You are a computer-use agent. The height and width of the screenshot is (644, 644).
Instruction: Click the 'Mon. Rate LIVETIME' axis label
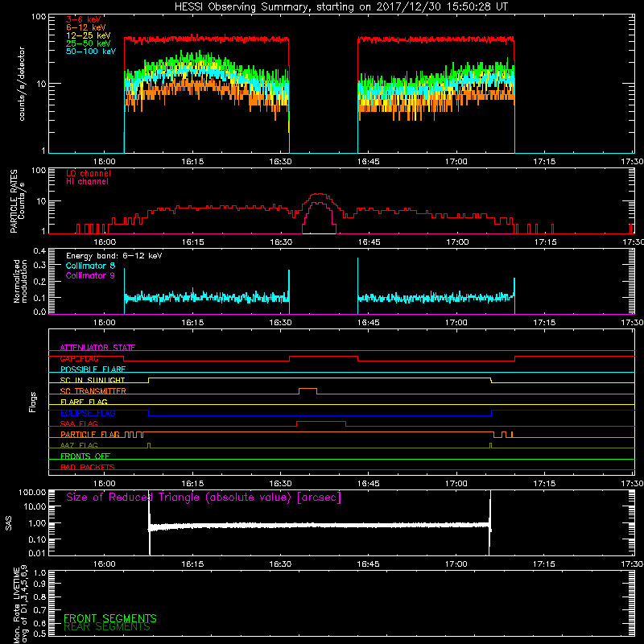coord(16,605)
